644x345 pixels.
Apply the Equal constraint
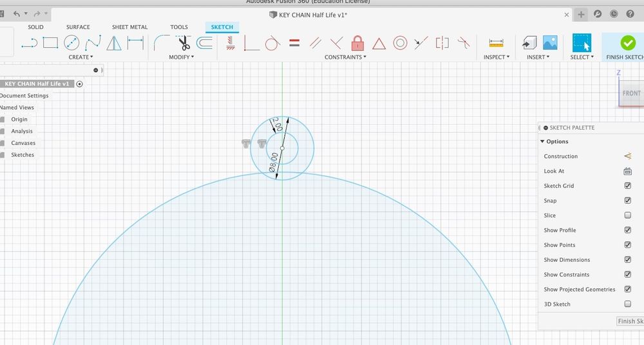click(294, 43)
